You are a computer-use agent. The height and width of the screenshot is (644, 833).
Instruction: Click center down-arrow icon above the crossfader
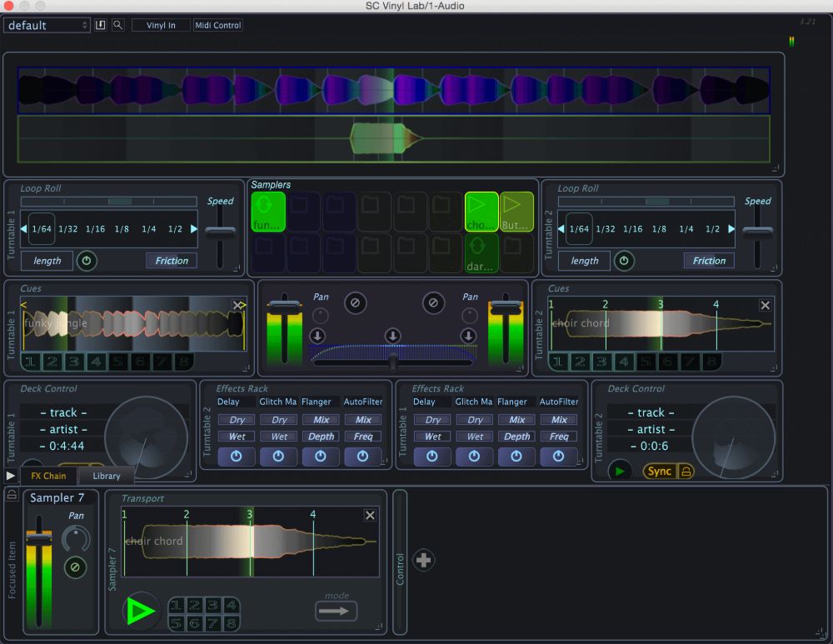click(392, 335)
